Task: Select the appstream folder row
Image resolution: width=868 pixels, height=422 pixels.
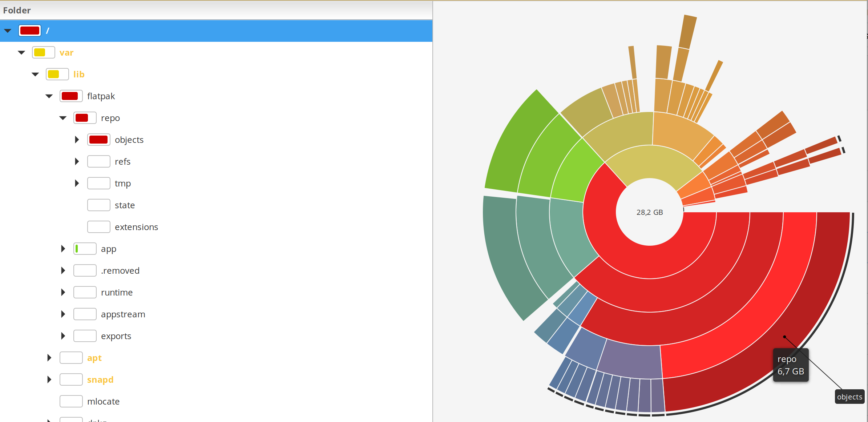Action: pyautogui.click(x=123, y=314)
